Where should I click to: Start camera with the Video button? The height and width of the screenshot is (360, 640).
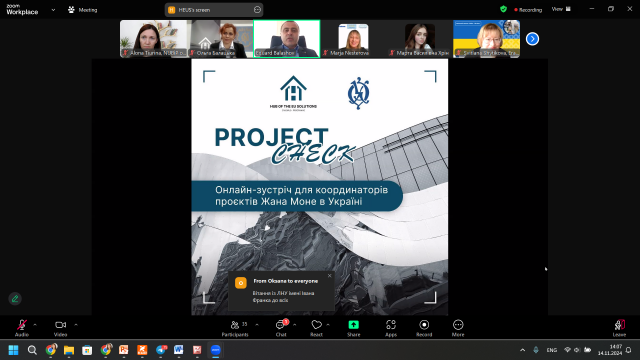(x=60, y=328)
